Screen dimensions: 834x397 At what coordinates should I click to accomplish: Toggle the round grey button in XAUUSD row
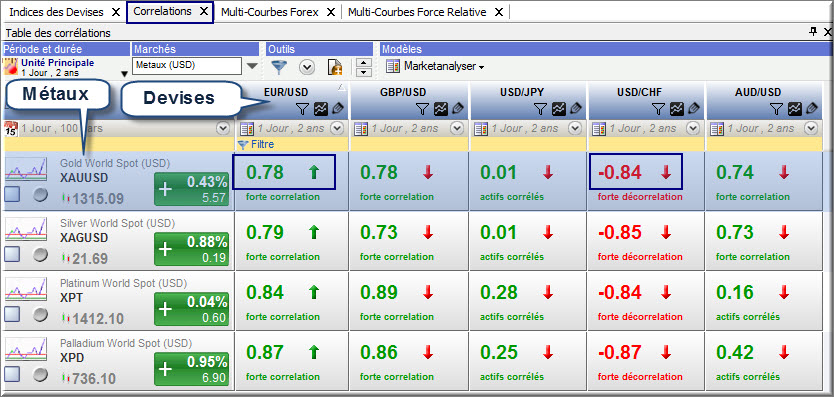(x=40, y=195)
